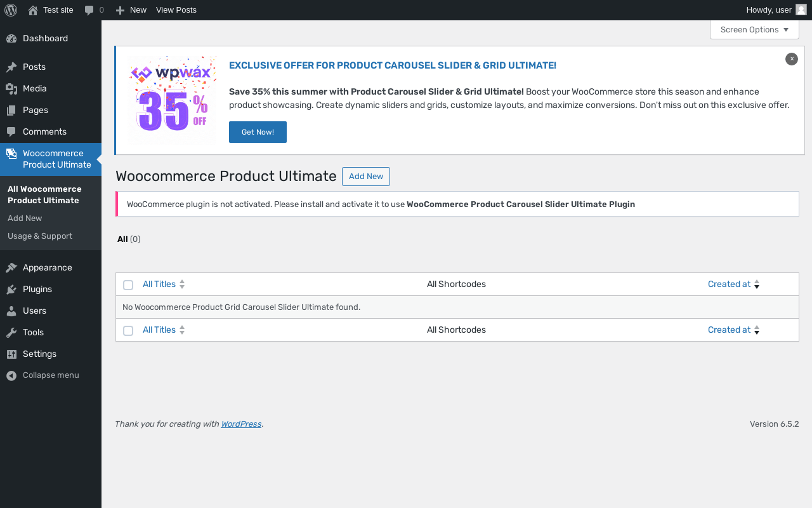Check the select-all checkbox in table header
Screen dimensions: 812x508
pos(128,285)
